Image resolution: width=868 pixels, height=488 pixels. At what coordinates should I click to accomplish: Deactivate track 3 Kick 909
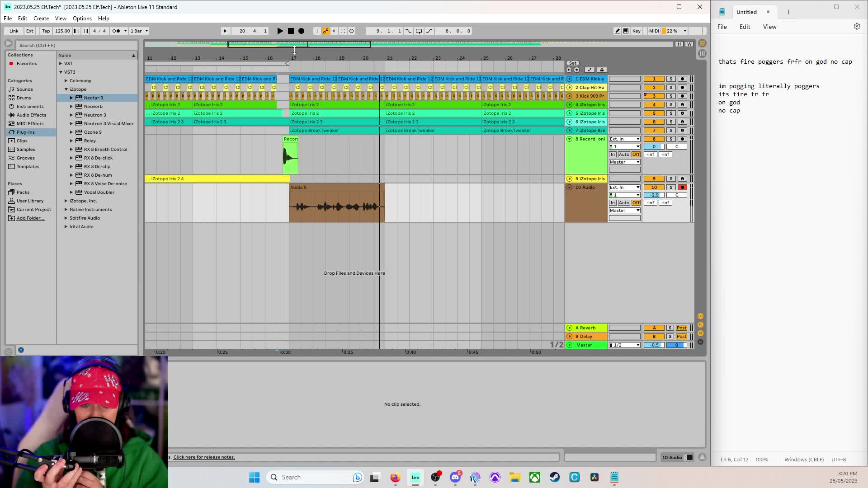coord(654,96)
